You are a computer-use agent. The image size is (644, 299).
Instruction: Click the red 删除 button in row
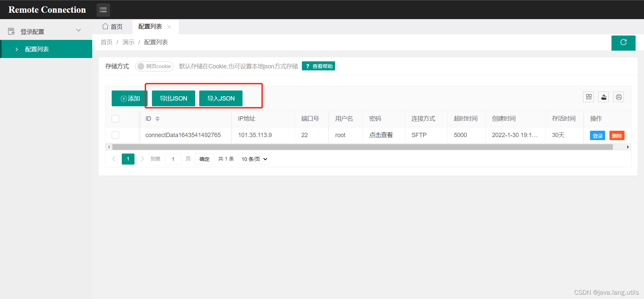tap(617, 135)
